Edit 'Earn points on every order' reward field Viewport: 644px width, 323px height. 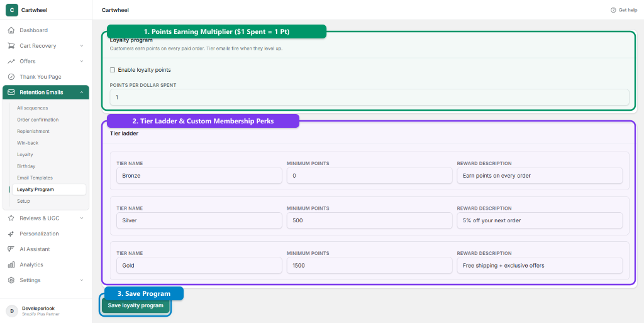tap(540, 176)
